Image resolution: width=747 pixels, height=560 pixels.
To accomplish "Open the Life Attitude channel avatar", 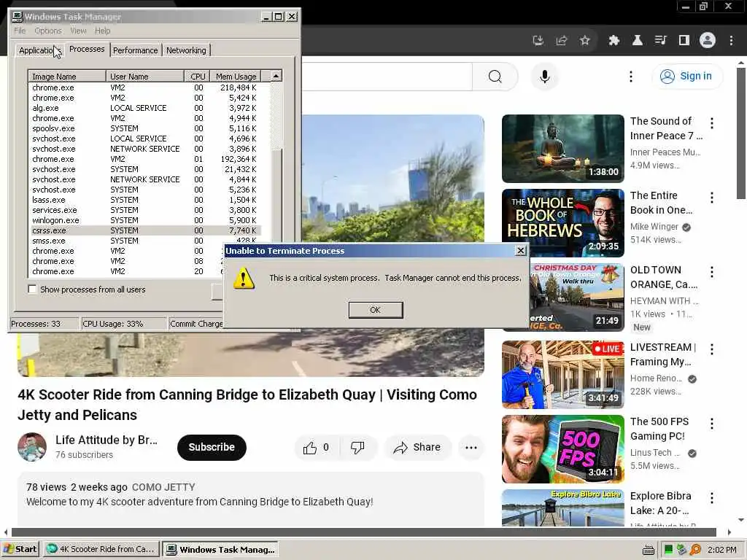I will pyautogui.click(x=32, y=447).
